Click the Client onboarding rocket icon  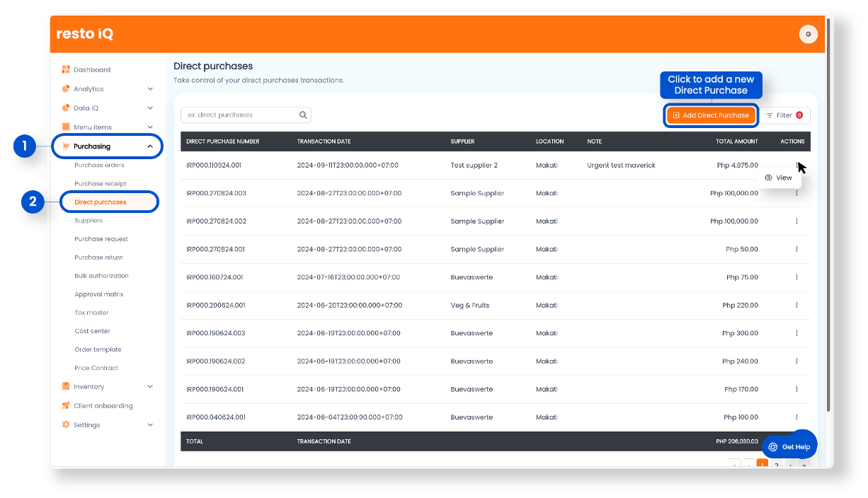point(66,405)
